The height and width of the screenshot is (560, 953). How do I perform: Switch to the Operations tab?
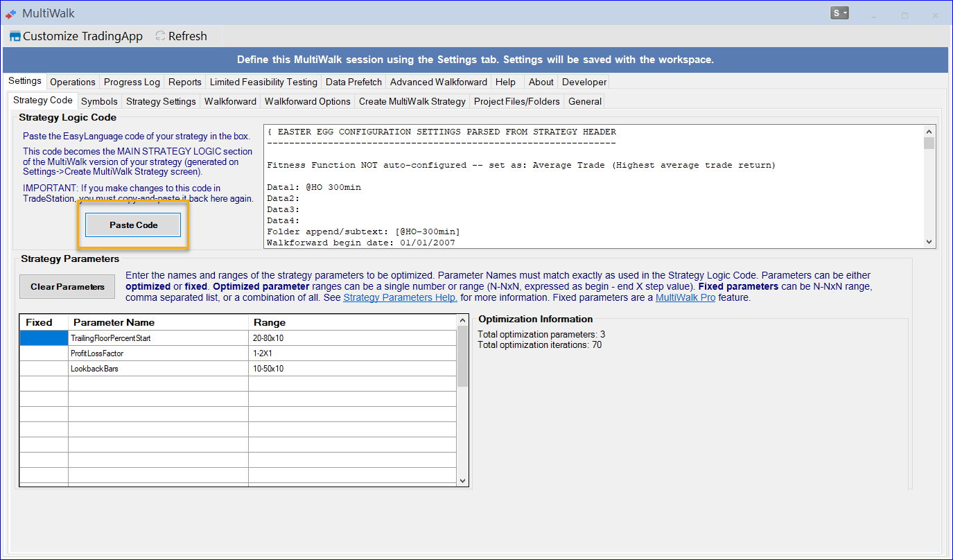pos(73,82)
